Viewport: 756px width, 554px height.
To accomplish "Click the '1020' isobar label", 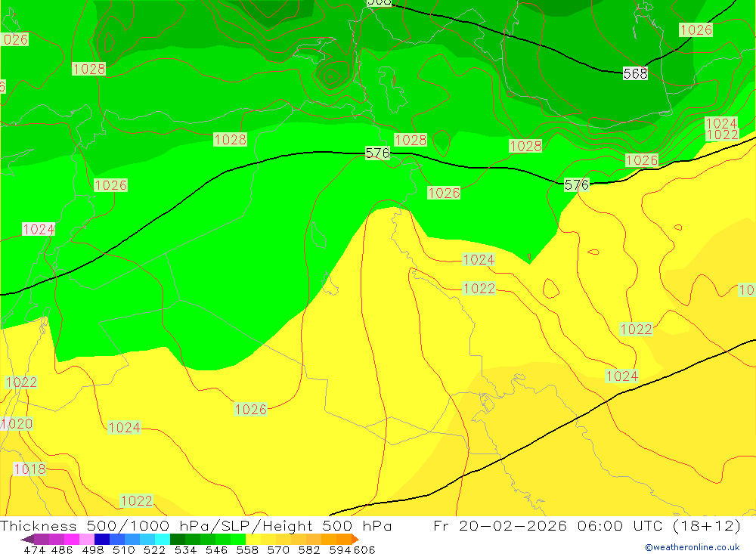I will coord(17,424).
